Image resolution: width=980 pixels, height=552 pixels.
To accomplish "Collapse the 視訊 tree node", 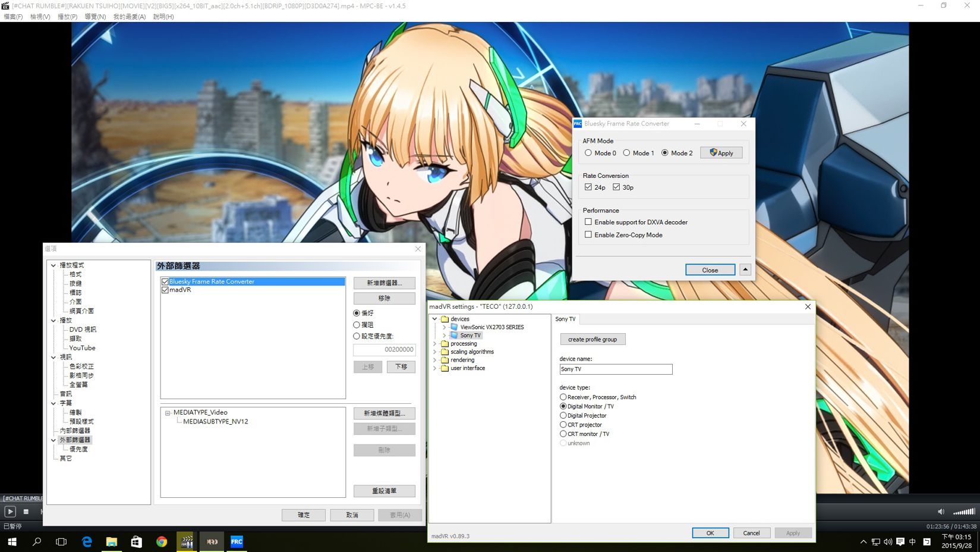I will pos(53,357).
